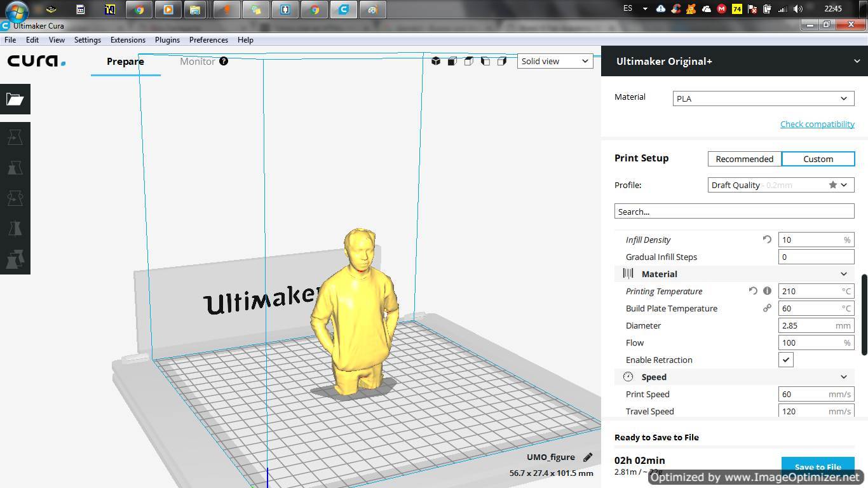Click the link icon on Build Plate Temperature
This screenshot has width=868, height=488.
point(767,308)
